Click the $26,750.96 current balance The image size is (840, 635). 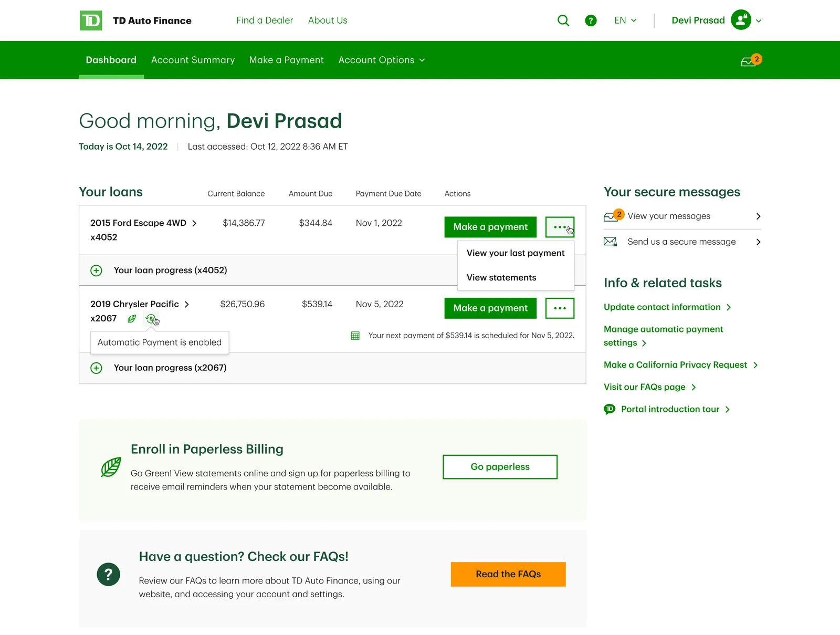click(243, 304)
